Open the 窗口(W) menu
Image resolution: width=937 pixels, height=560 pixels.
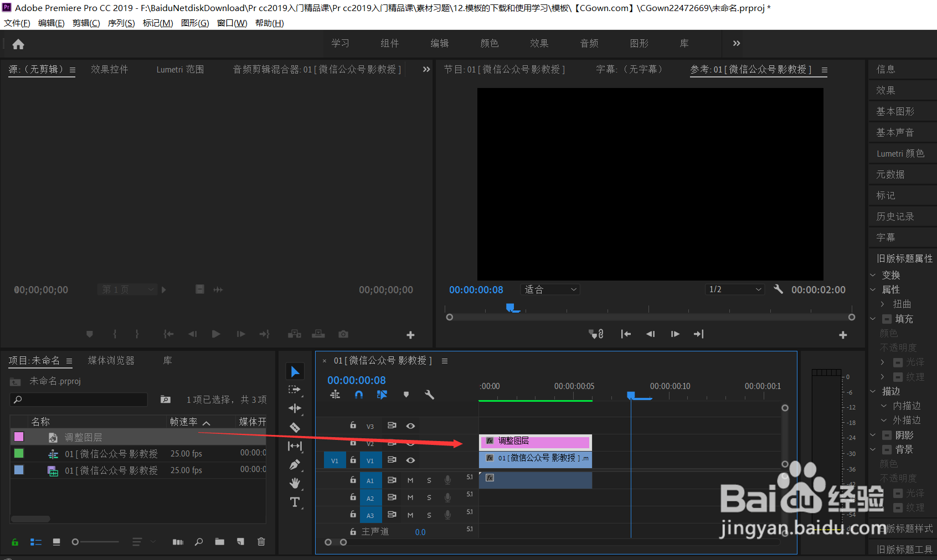(x=232, y=23)
